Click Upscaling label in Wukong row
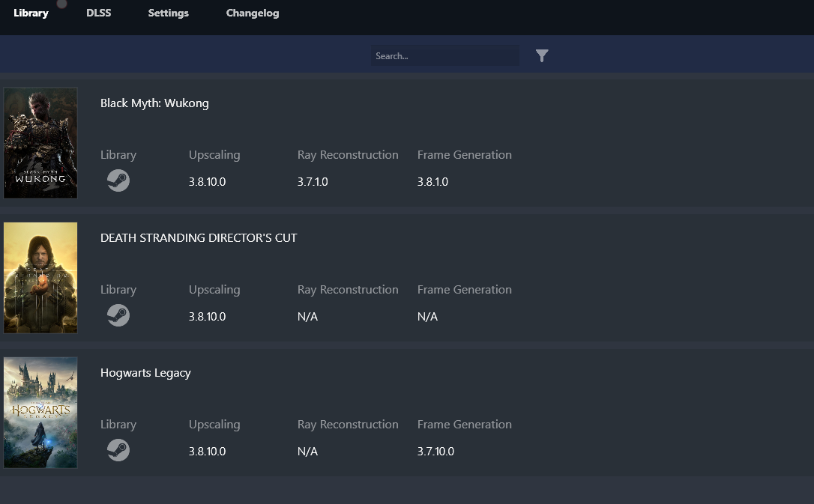The width and height of the screenshot is (814, 504). (x=214, y=155)
